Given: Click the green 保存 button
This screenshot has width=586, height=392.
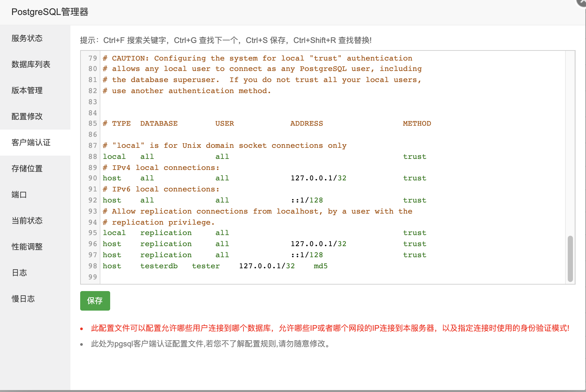Looking at the screenshot, I should [x=95, y=301].
